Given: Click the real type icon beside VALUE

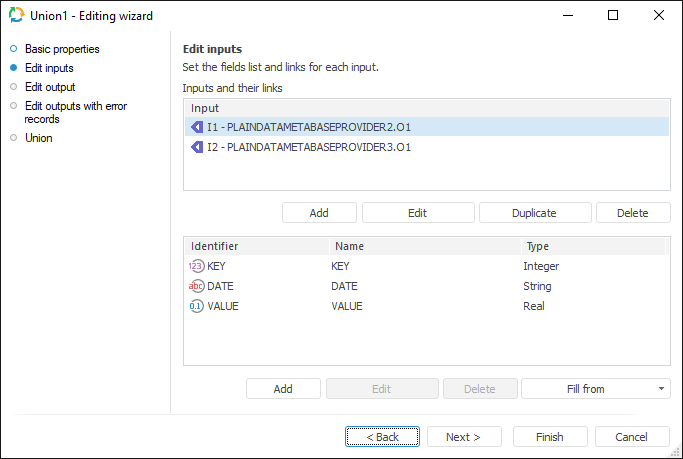Looking at the screenshot, I should (x=196, y=306).
